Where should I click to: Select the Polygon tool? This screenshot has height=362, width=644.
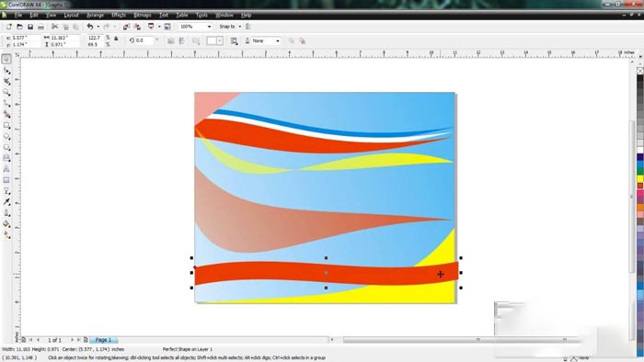tap(6, 147)
